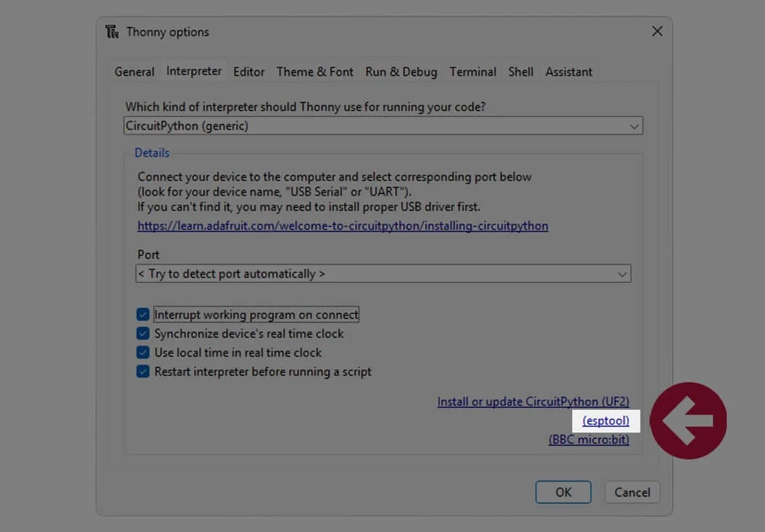Switch to the Theme & Font tab
This screenshot has width=765, height=532.
(314, 72)
